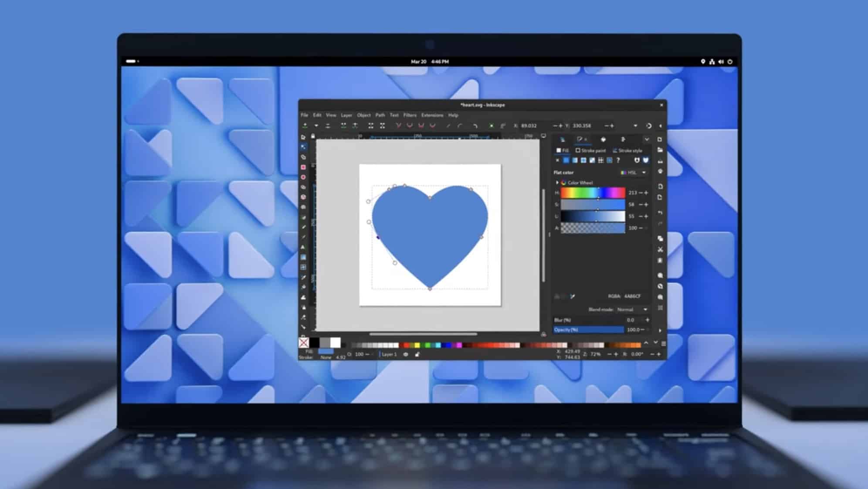Click the RGBA hex value field

(632, 296)
